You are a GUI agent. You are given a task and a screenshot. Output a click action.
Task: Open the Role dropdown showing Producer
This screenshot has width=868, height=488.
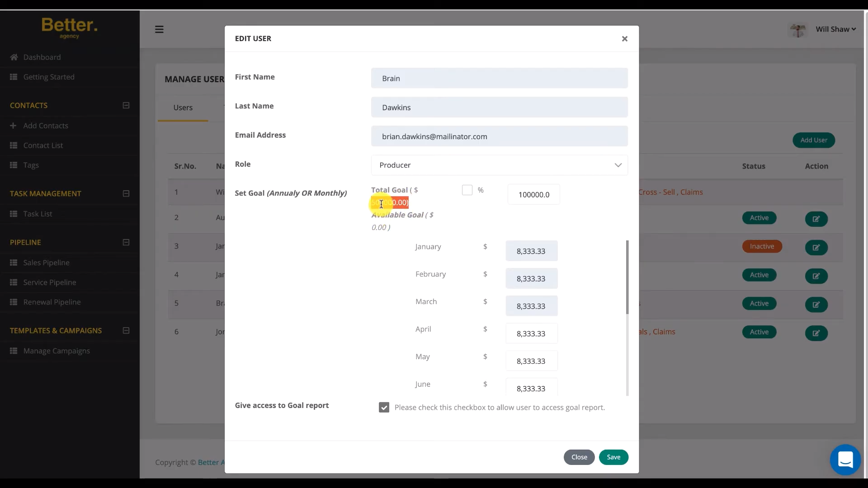click(499, 165)
